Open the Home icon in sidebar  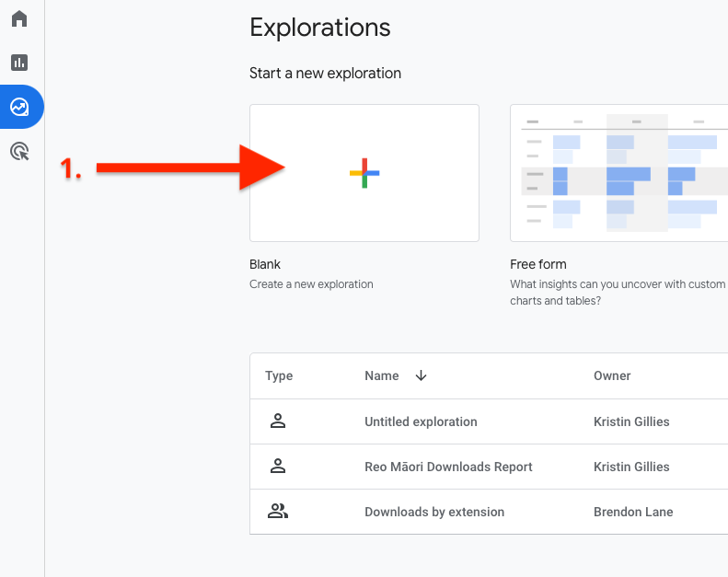(19, 19)
